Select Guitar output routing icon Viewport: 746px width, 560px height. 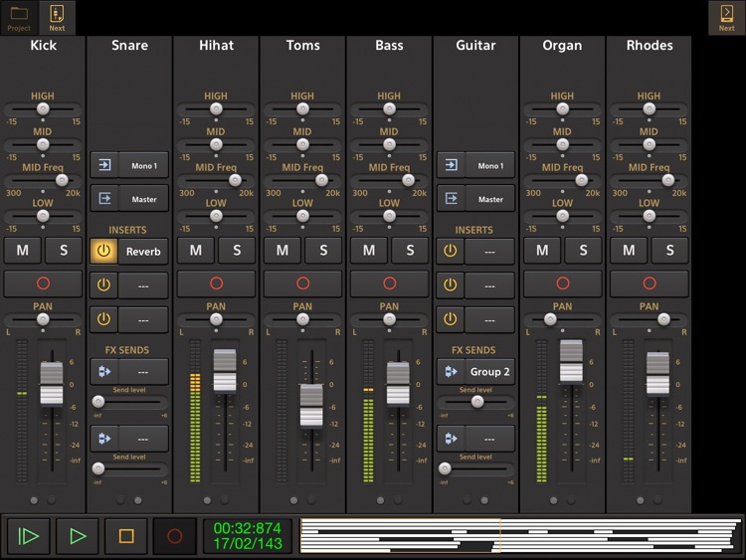point(451,198)
